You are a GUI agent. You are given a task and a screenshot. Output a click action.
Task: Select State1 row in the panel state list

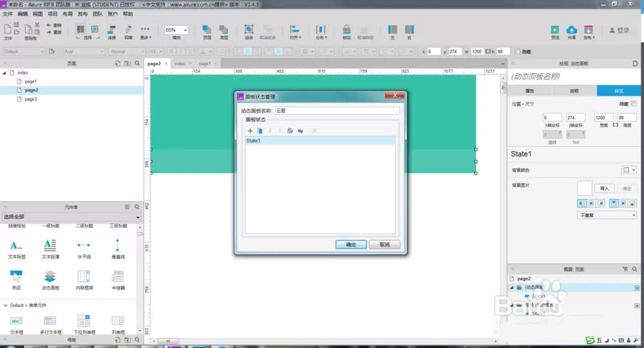pyautogui.click(x=320, y=140)
